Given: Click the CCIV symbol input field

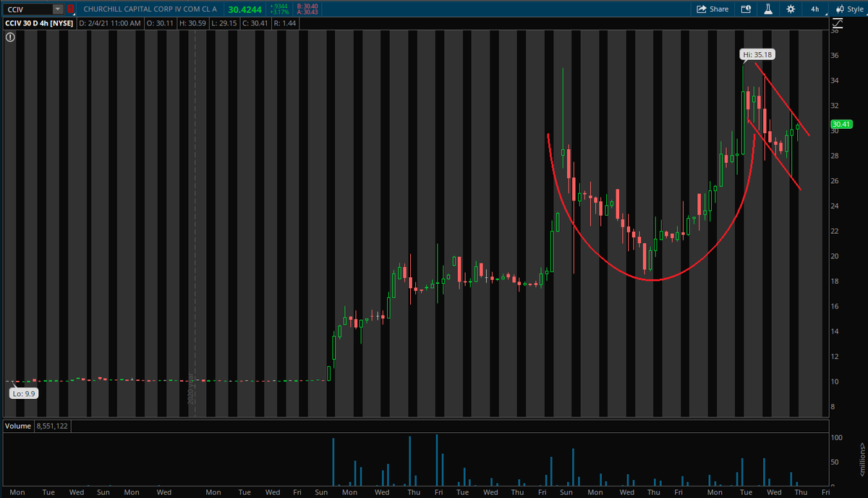Looking at the screenshot, I should (x=27, y=9).
